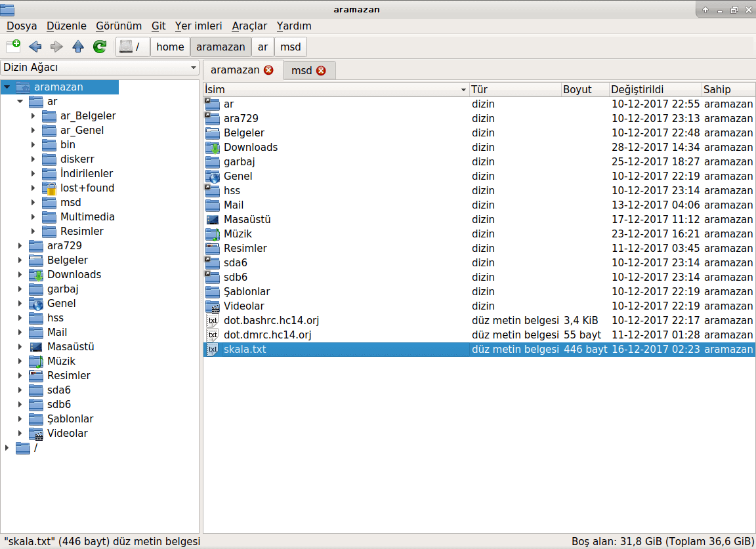The width and height of the screenshot is (756, 549).
Task: Open the Dizin Ağacı panel dropdown
Action: [192, 68]
